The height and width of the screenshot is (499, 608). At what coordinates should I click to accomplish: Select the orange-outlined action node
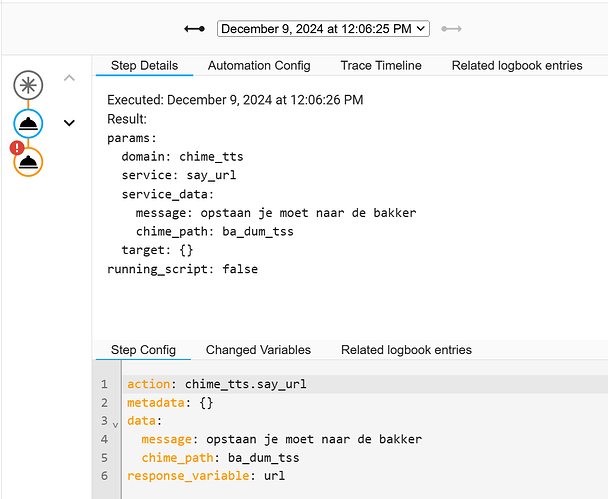pos(28,161)
